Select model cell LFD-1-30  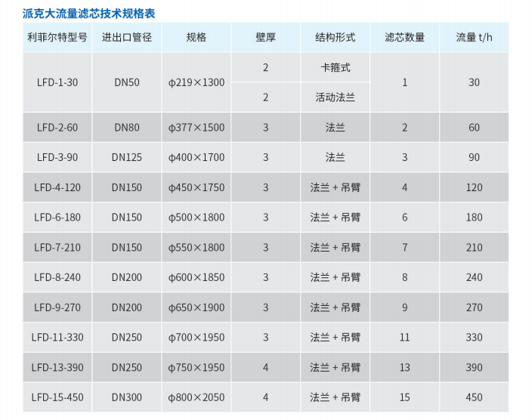pos(57,82)
